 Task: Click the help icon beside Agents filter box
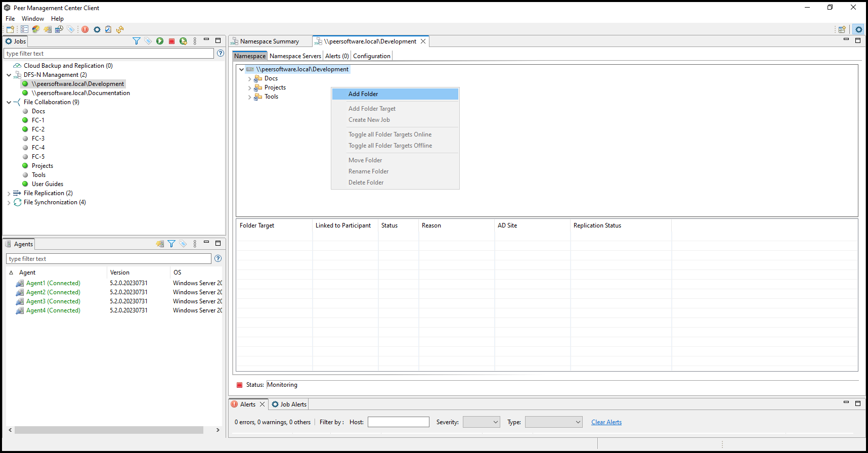(218, 259)
